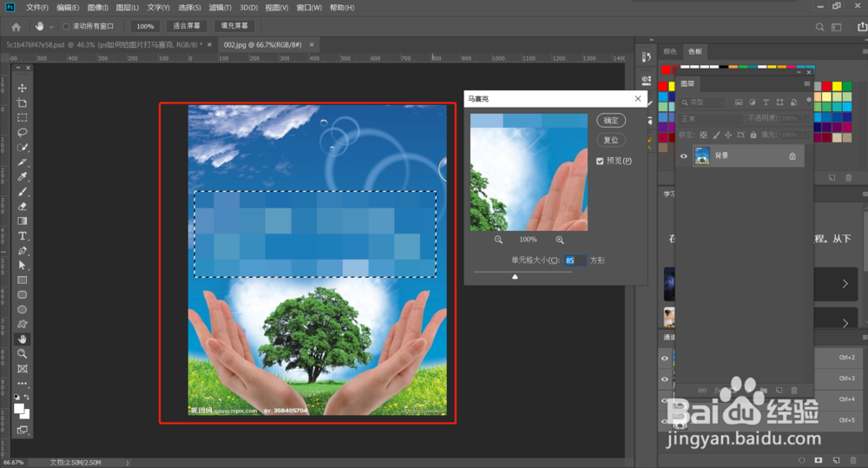Select the Rectangle shape tool

point(23,280)
